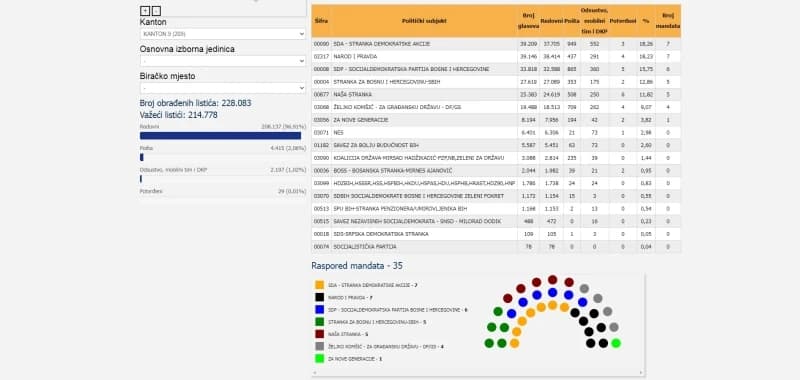Image resolution: width=800 pixels, height=380 pixels.
Task: Select Željko Komšić - Za Građansku Državu row
Action: click(496, 107)
